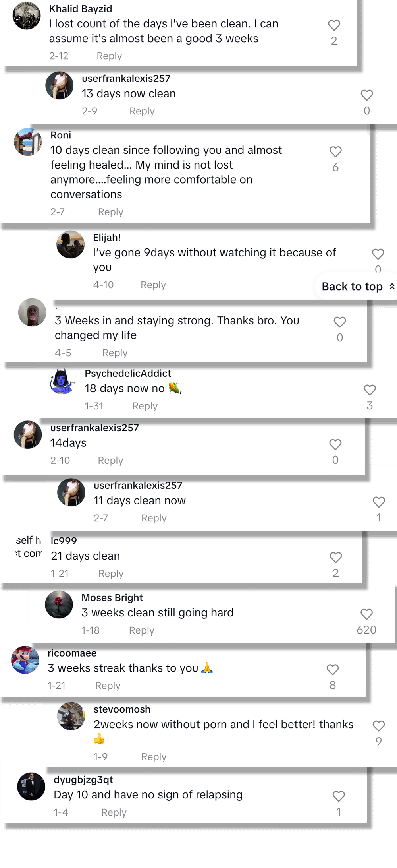
Task: Select PsychedelicAddict's username
Action: (127, 373)
